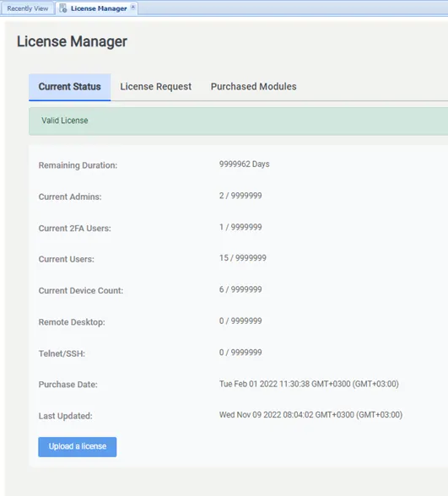This screenshot has width=448, height=496.
Task: Click the License Manager tab document icon
Action: click(x=63, y=8)
